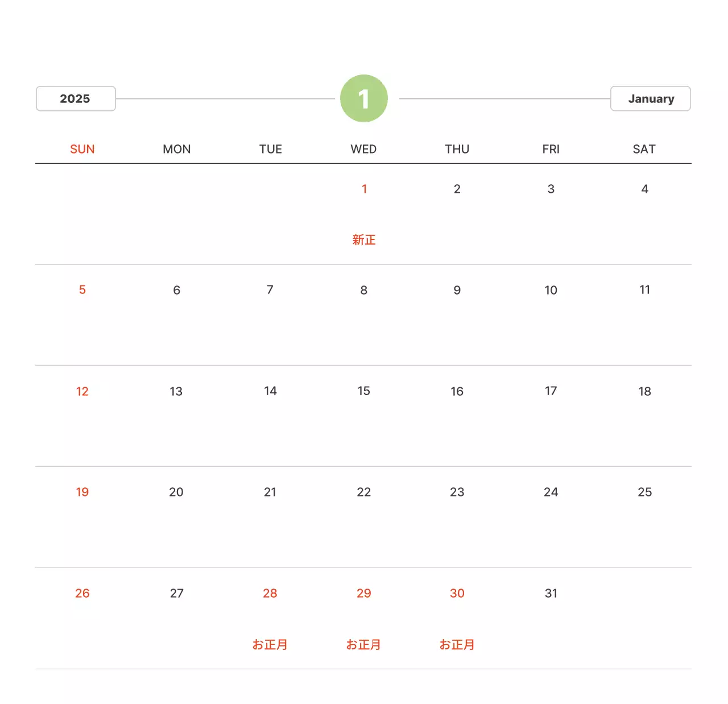728x704 pixels.
Task: Click the green month number 1 circle
Action: (x=364, y=98)
